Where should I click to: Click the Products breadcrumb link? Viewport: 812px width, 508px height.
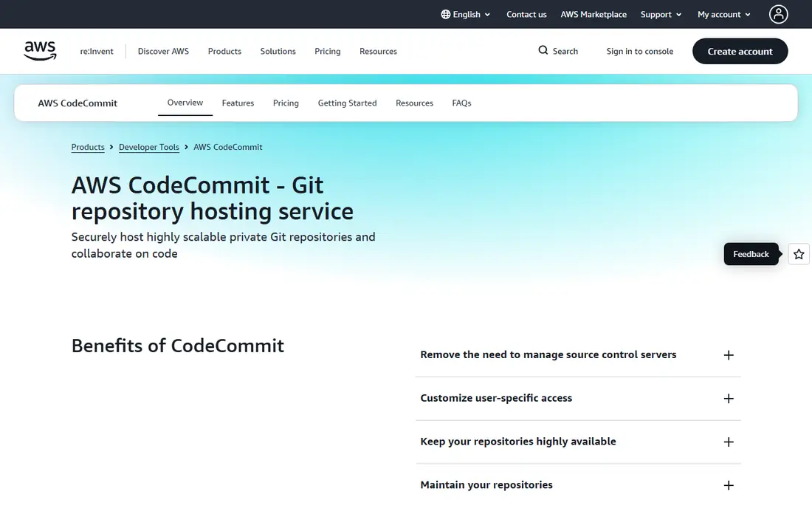(x=88, y=147)
